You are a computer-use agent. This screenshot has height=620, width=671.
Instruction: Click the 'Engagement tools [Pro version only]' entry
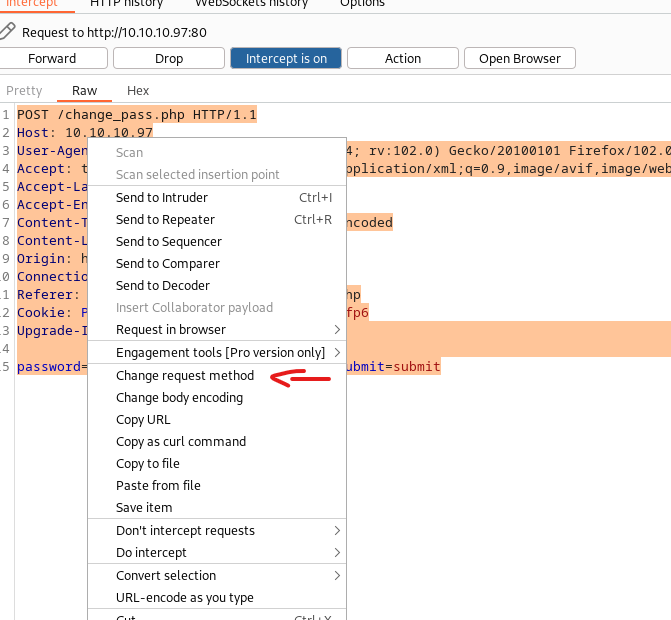tap(217, 352)
